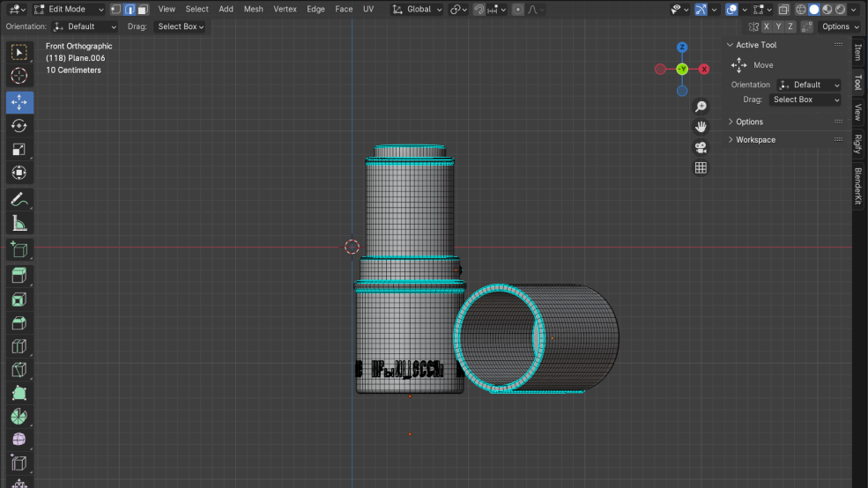Switch to the Item sidebar tab
Image resolution: width=868 pixels, height=488 pixels.
(x=858, y=52)
